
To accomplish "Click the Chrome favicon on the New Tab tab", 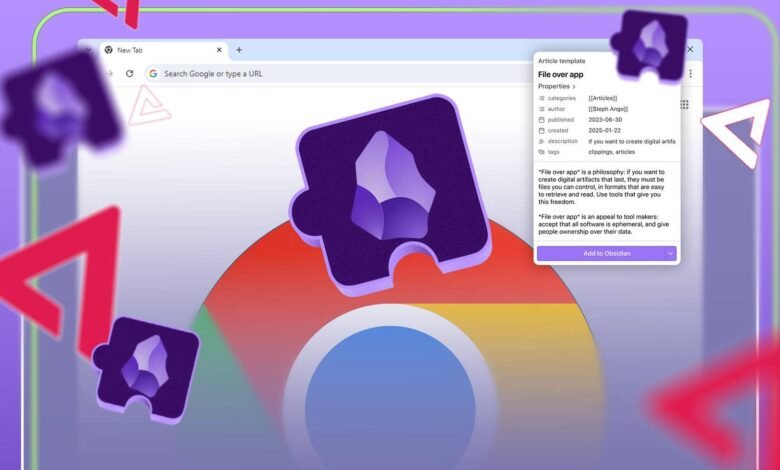I will pos(108,50).
